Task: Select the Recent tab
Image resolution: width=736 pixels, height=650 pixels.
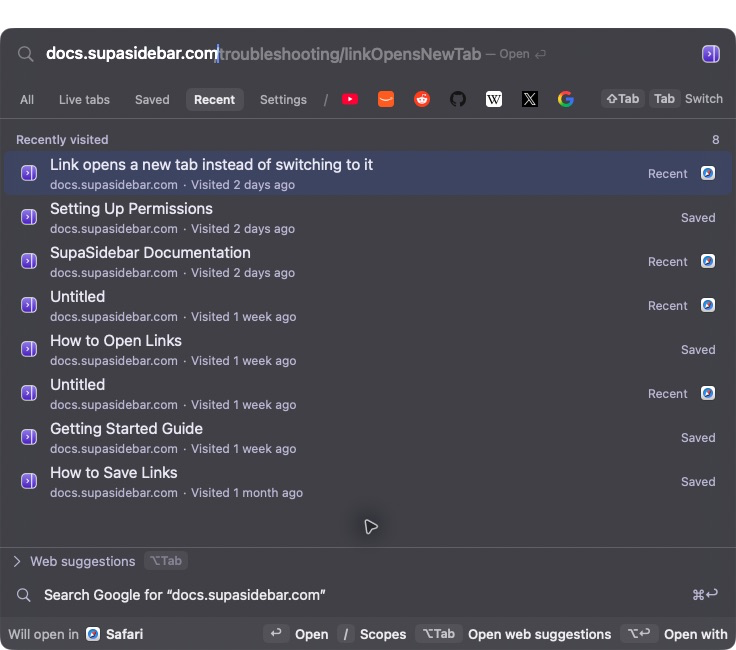Action: [x=215, y=99]
